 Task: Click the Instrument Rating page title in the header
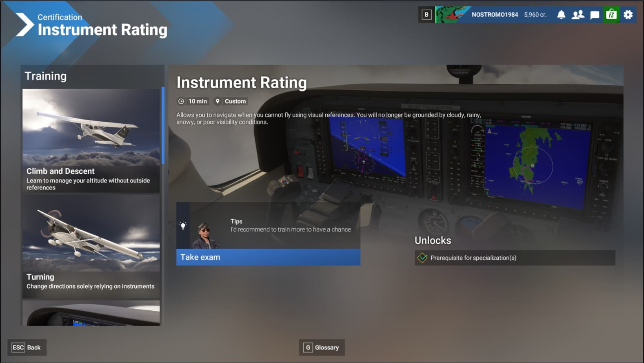[102, 30]
